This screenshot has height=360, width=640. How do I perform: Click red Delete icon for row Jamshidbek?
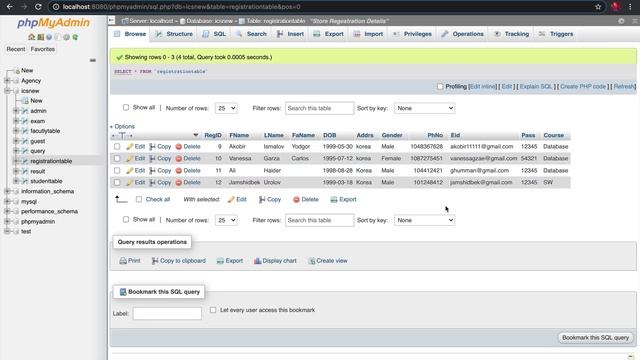tap(178, 182)
